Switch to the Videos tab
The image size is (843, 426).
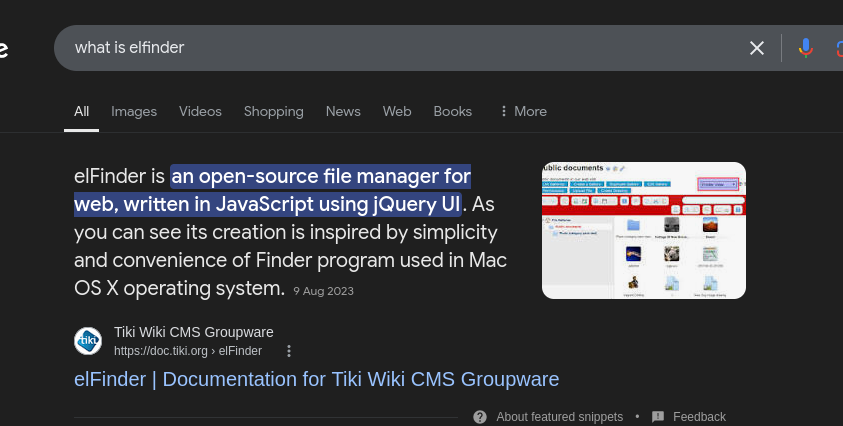coord(200,111)
